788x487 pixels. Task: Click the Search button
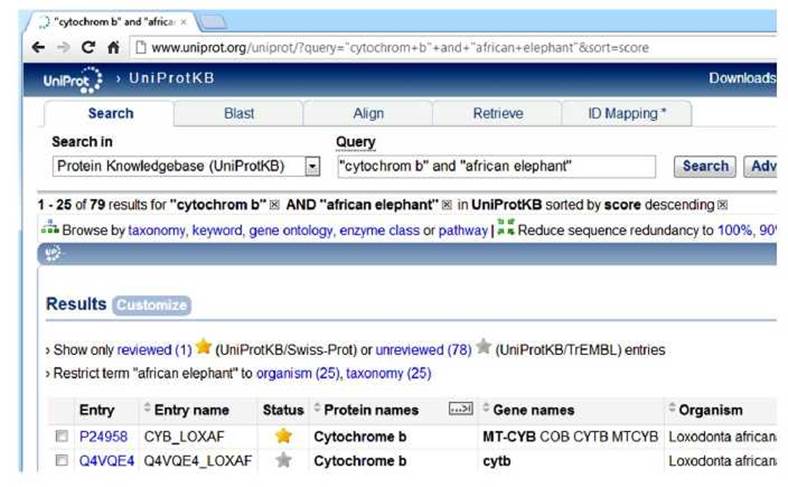(705, 166)
